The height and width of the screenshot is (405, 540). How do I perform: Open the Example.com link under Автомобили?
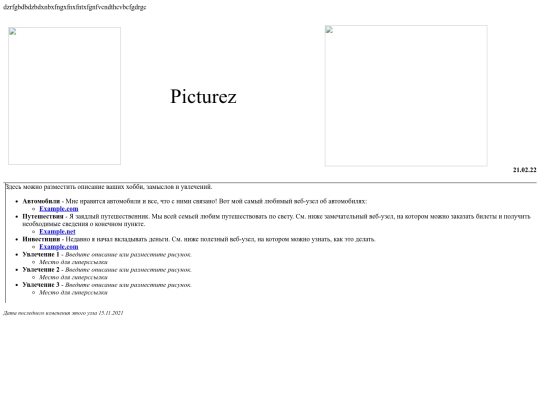59,209
